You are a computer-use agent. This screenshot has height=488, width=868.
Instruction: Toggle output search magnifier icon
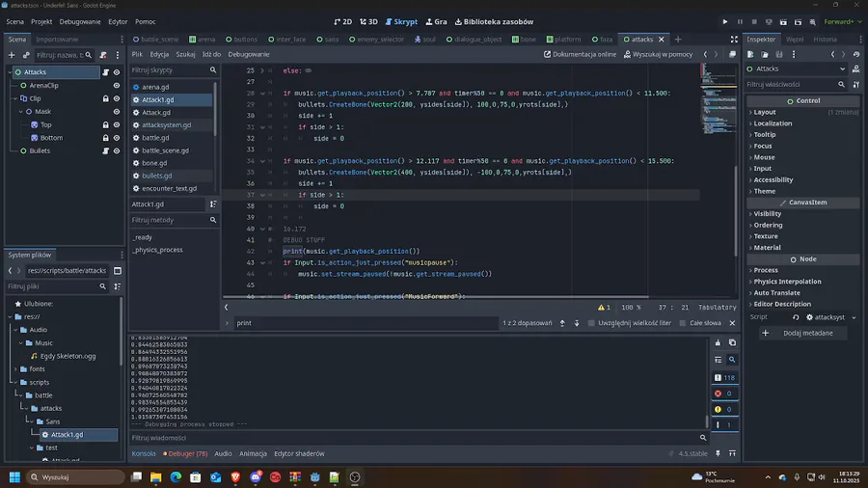tap(732, 360)
